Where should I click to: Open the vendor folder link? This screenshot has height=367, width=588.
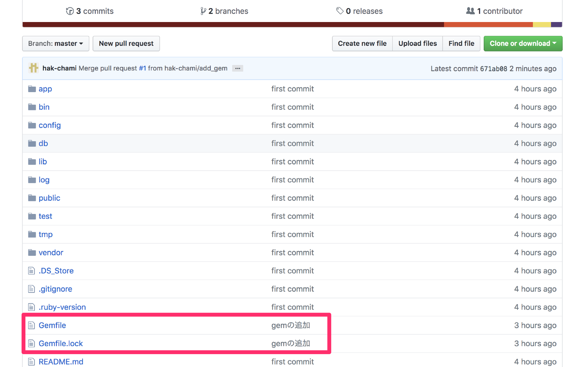click(51, 252)
